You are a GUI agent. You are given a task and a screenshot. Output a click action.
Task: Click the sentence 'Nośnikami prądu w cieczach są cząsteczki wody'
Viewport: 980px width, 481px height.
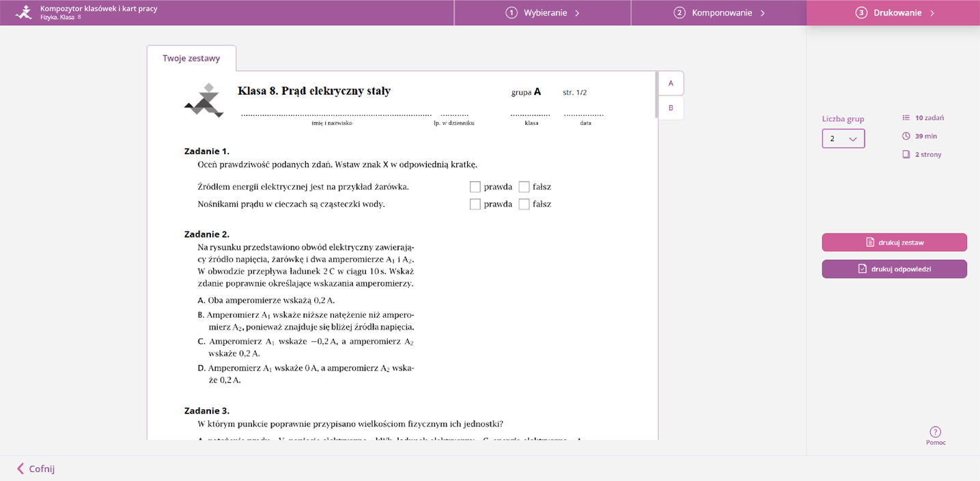pyautogui.click(x=291, y=204)
